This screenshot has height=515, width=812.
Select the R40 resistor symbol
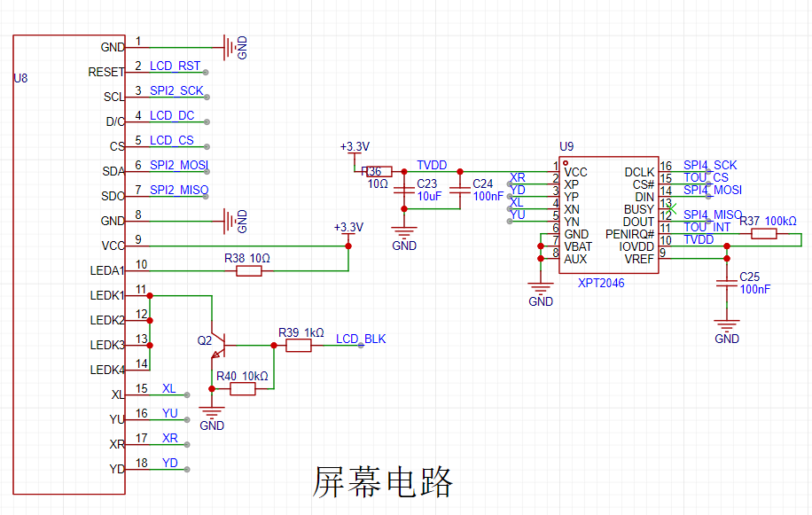[243, 389]
